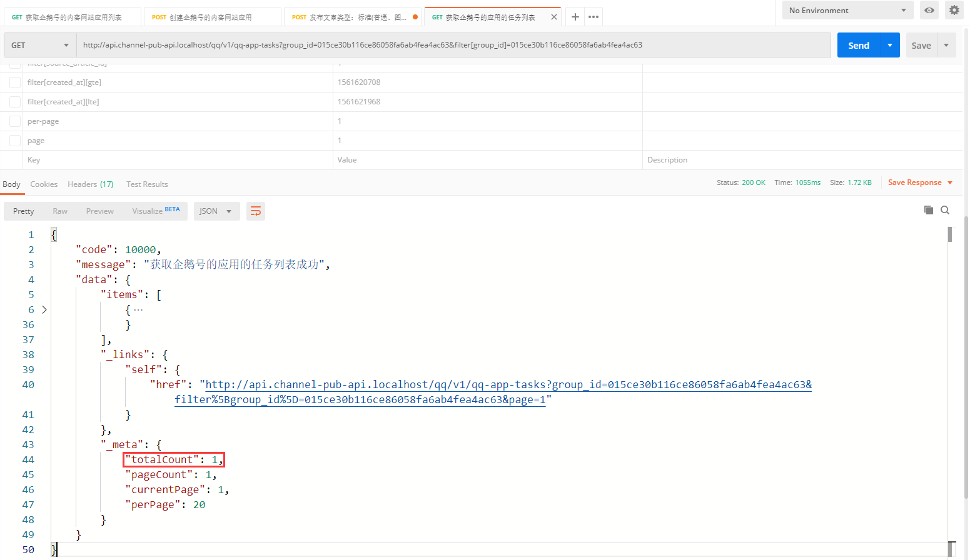
Task: Open the tab options ellipsis menu
Action: click(x=594, y=17)
